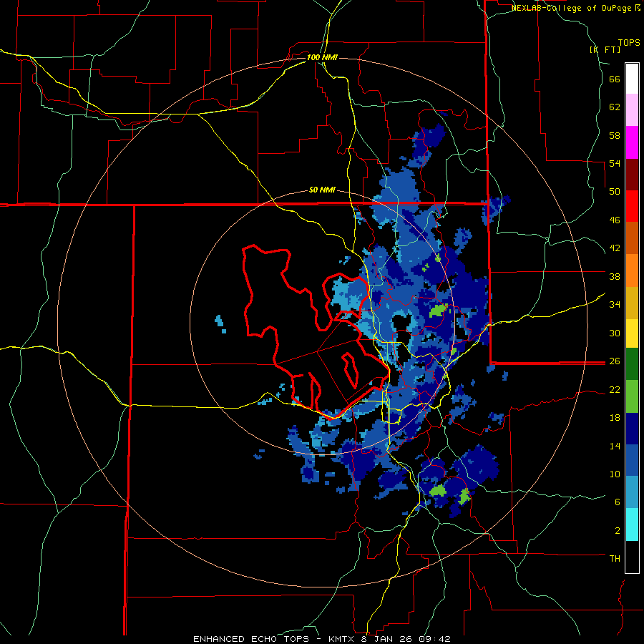Click legend value "50"

pos(615,192)
